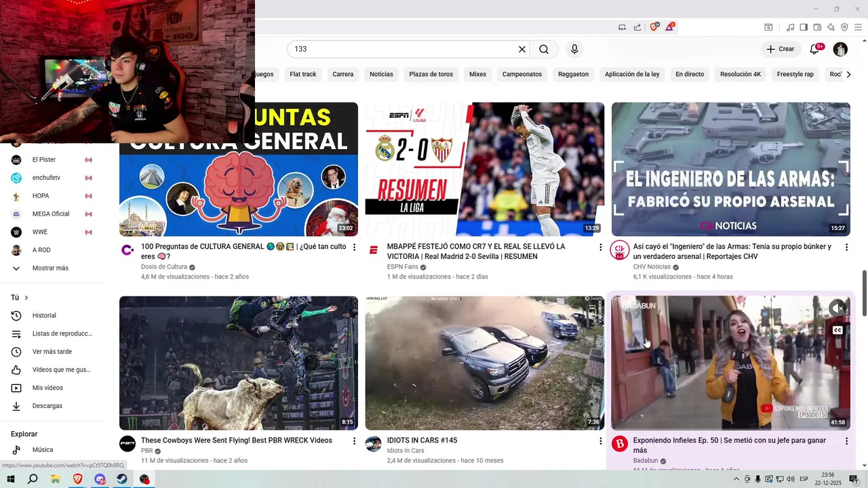The width and height of the screenshot is (868, 488).
Task: Open options for Exponiendo Infieles Ep. 50
Action: [846, 441]
